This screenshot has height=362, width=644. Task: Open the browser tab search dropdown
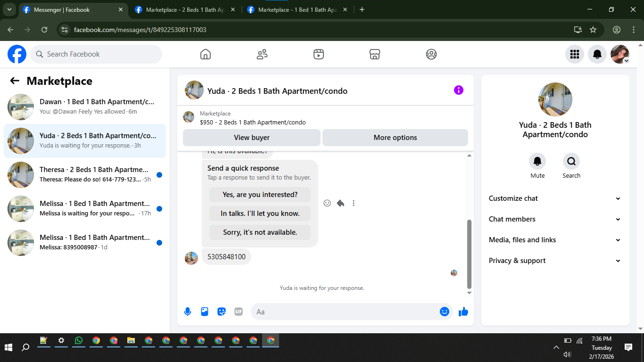click(x=9, y=9)
